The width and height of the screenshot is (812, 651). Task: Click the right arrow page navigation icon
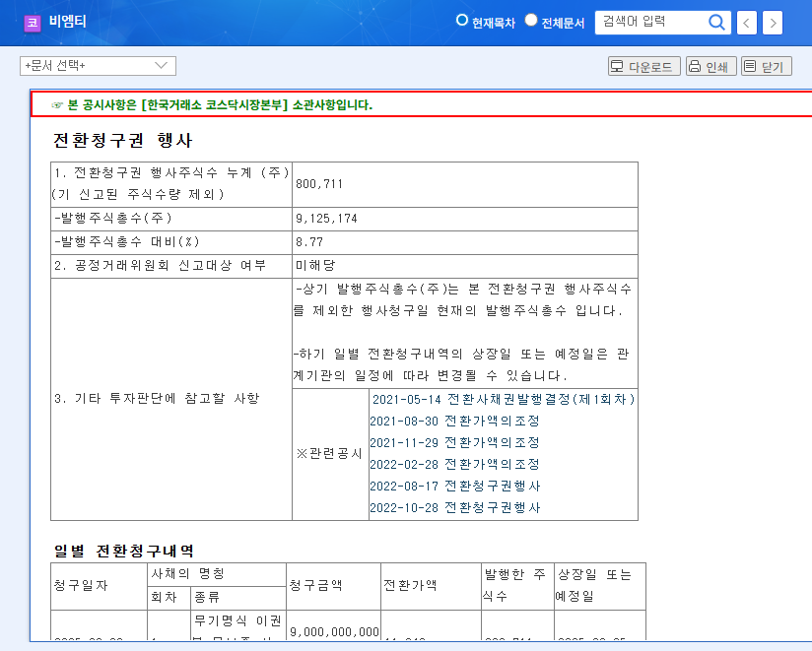(772, 22)
